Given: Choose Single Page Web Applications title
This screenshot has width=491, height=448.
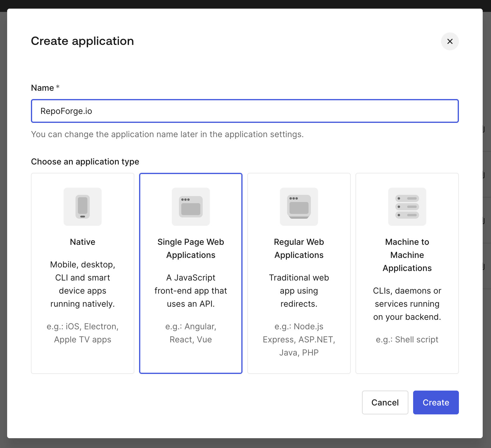Looking at the screenshot, I should point(191,248).
